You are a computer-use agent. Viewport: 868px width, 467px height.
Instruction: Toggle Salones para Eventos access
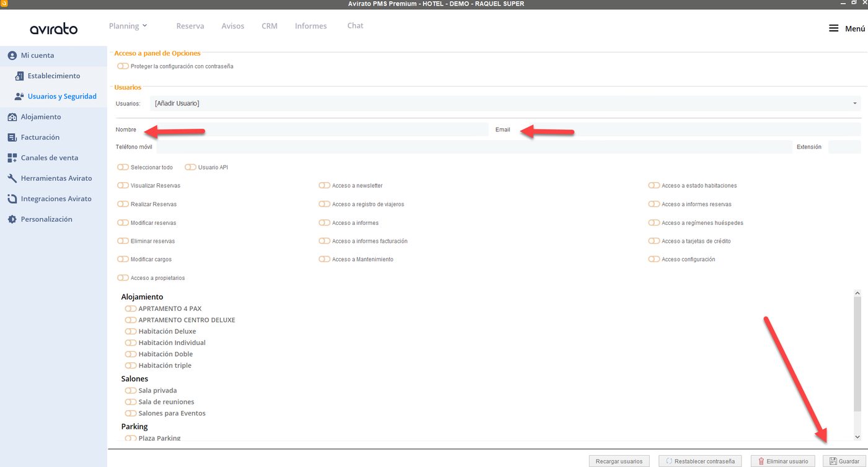[x=130, y=413]
